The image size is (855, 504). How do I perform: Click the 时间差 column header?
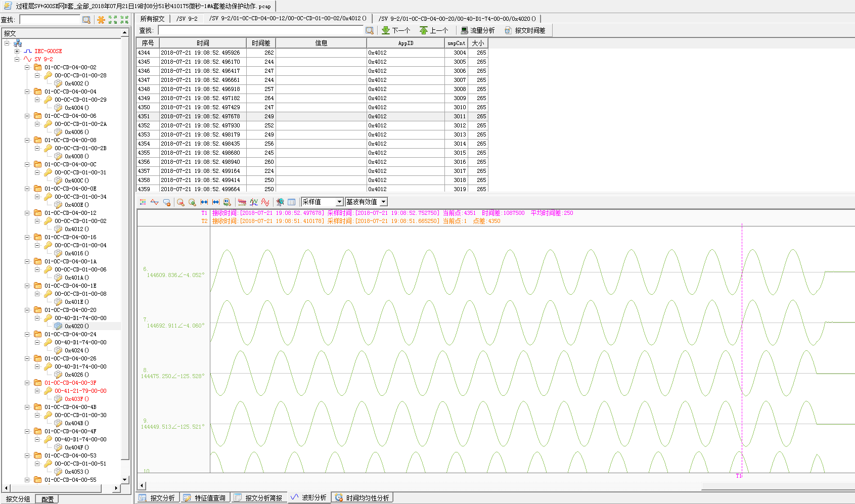pyautogui.click(x=261, y=43)
